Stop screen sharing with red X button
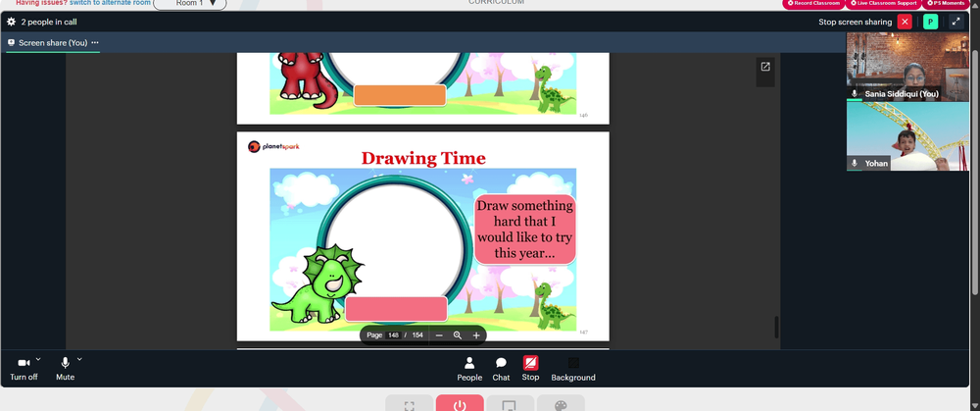This screenshot has width=980, height=411. click(905, 22)
